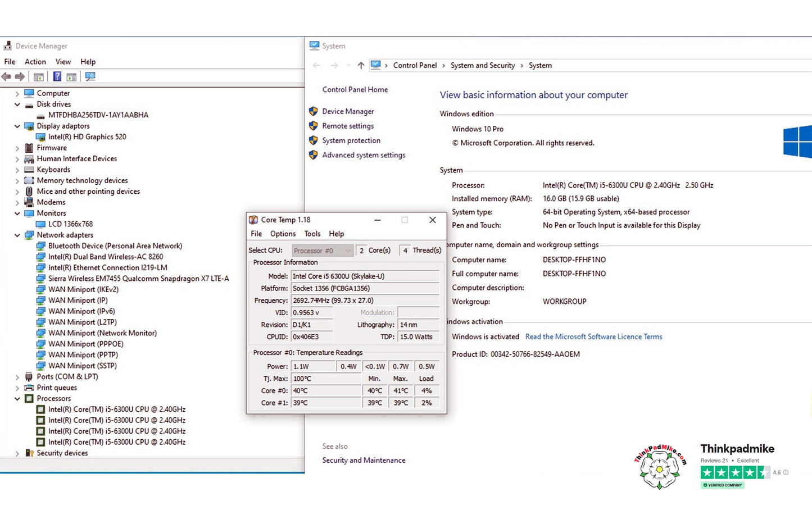Click the Back arrow in the System window
Viewport: 812px width, 510px height.
(x=316, y=66)
